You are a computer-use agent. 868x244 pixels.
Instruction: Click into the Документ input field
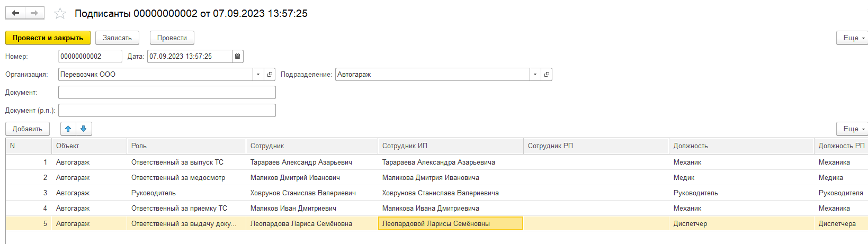[x=167, y=93]
